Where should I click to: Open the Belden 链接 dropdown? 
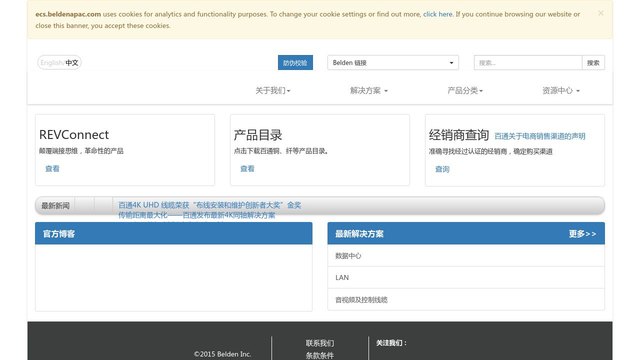point(393,62)
